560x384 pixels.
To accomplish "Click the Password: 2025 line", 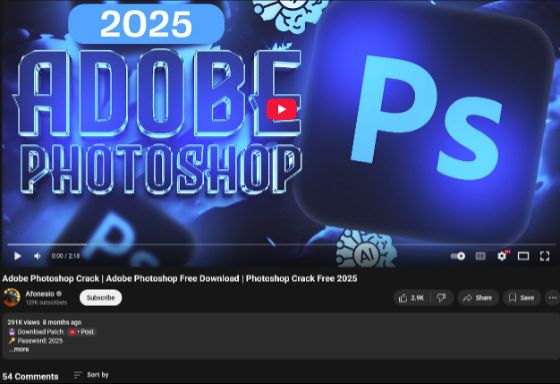I will [36, 341].
